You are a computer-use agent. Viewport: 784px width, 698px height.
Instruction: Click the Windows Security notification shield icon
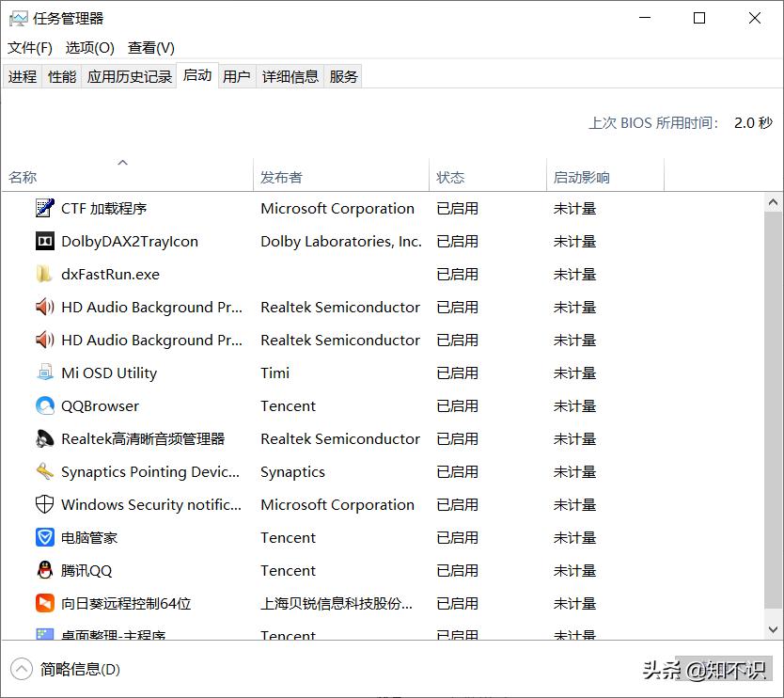coord(44,504)
